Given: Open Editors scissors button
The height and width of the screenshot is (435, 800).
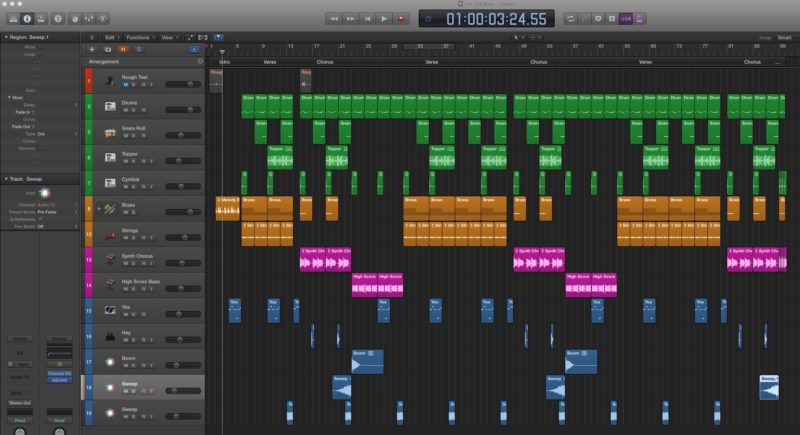Looking at the screenshot, I should 103,19.
